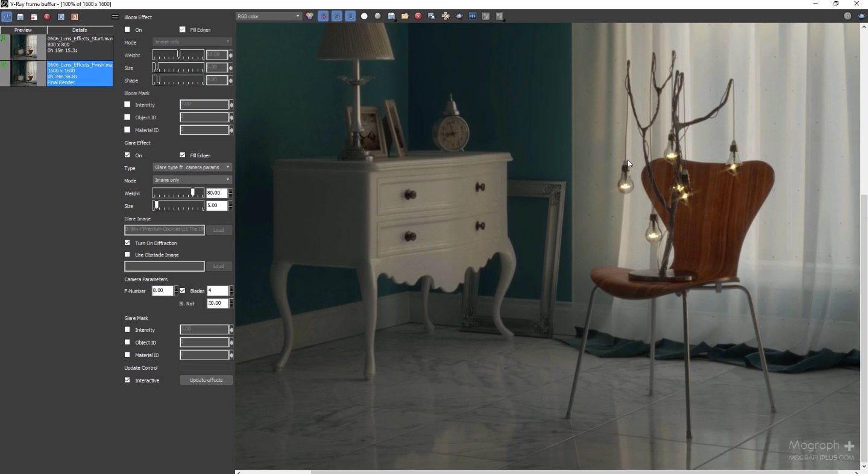Open the Glare Type dropdown

pos(192,167)
